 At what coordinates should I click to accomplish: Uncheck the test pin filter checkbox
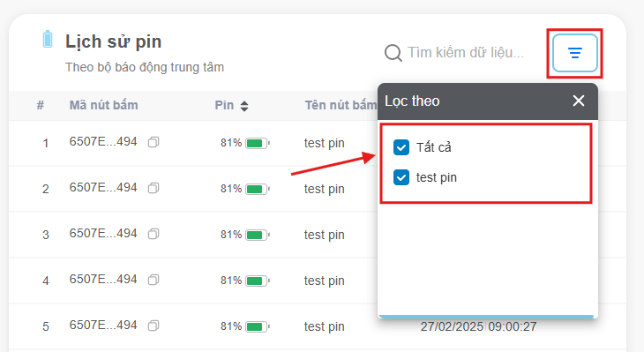[401, 177]
